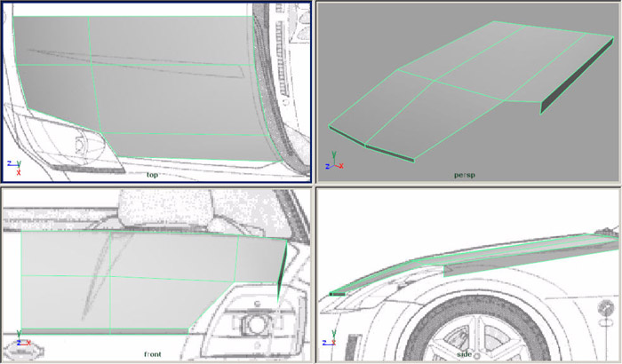Click the hood crease line in top view
The height and width of the screenshot is (364, 622).
click(133, 62)
